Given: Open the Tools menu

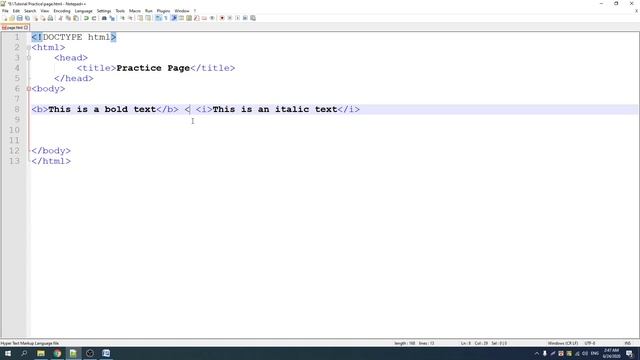Looking at the screenshot, I should [120, 11].
